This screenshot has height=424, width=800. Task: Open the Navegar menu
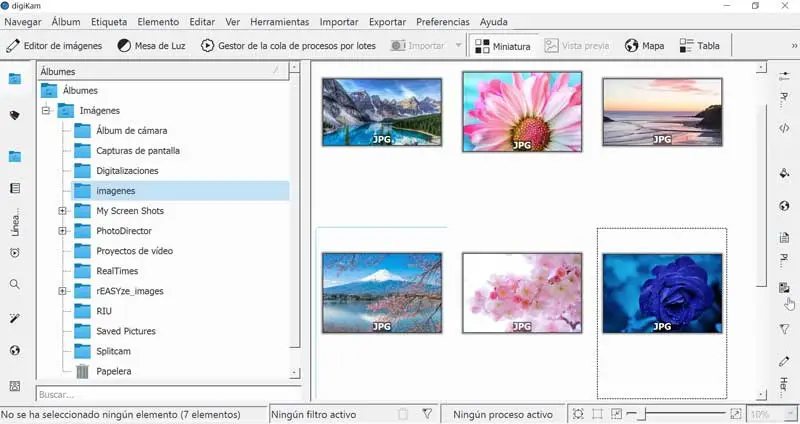coord(23,22)
